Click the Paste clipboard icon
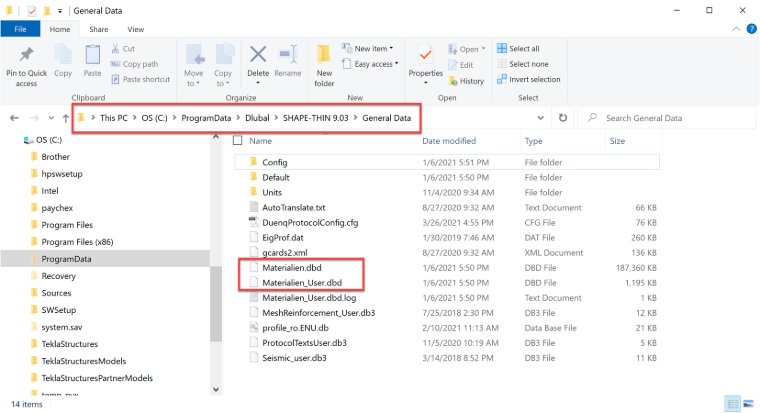Screen dimensions: 760x413 click(93, 55)
